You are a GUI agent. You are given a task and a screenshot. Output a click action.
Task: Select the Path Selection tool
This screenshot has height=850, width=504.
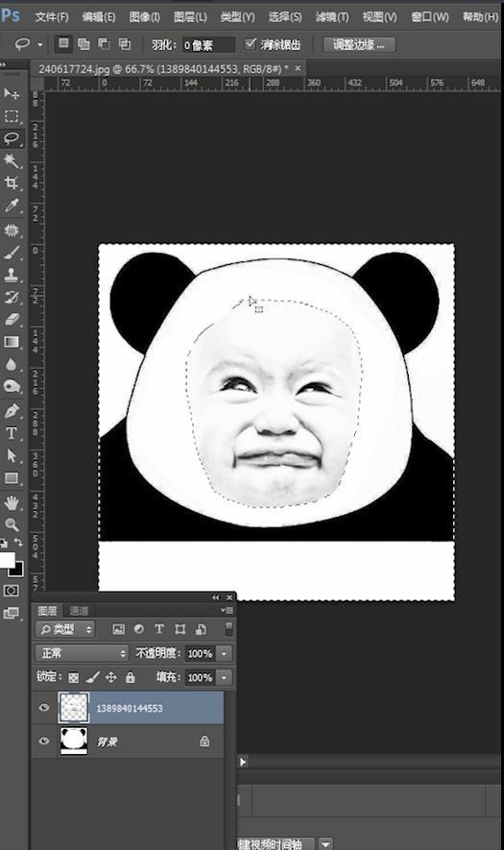click(x=12, y=455)
